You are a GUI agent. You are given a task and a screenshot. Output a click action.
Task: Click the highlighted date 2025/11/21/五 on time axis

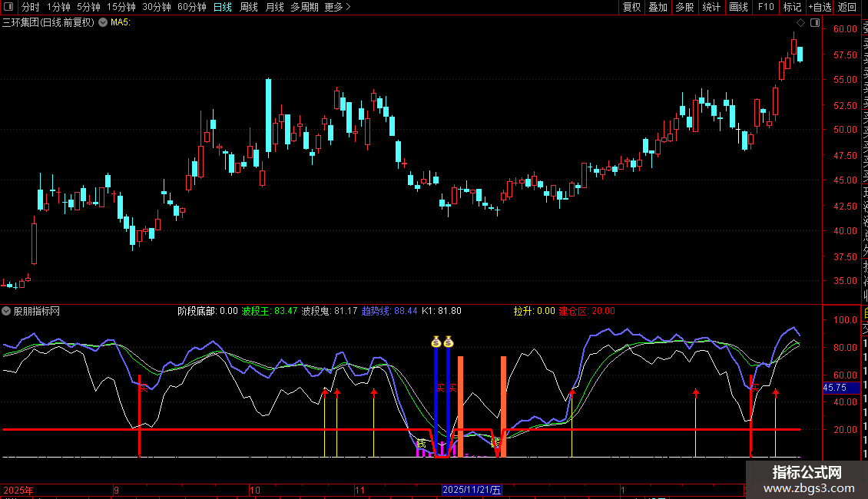click(x=472, y=490)
